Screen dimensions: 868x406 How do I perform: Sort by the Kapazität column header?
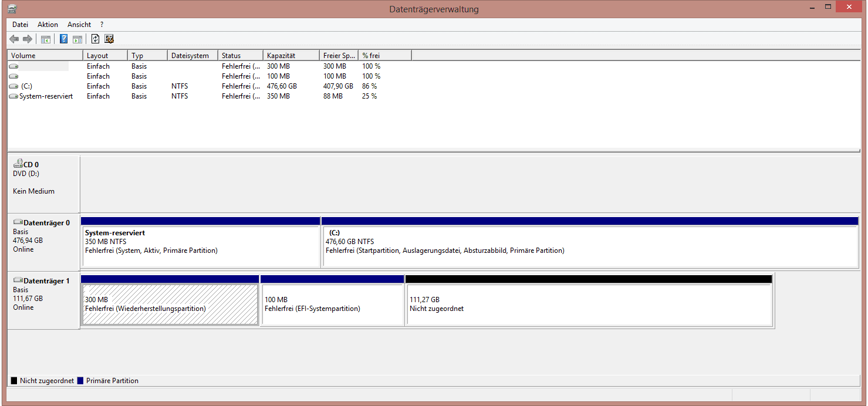(x=292, y=55)
